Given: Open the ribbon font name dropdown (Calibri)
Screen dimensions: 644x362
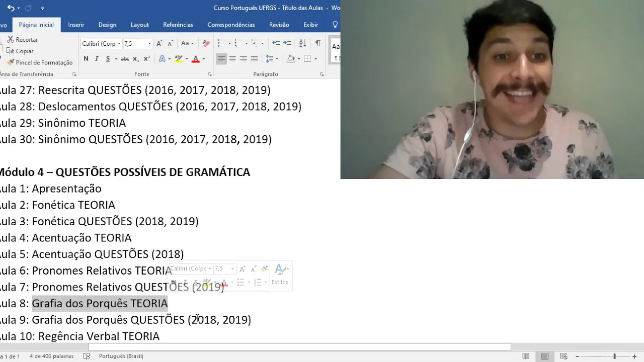Looking at the screenshot, I should pos(119,44).
